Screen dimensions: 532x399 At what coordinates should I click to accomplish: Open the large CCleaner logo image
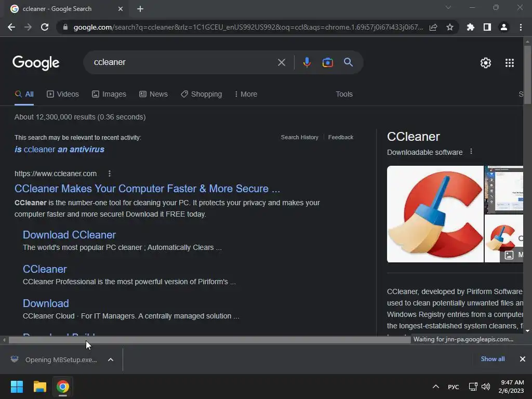point(435,214)
